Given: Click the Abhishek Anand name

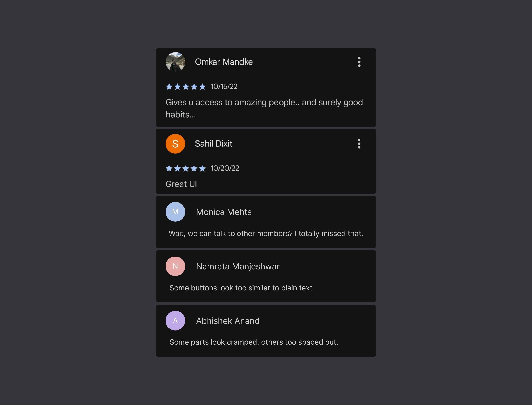Looking at the screenshot, I should [x=228, y=321].
